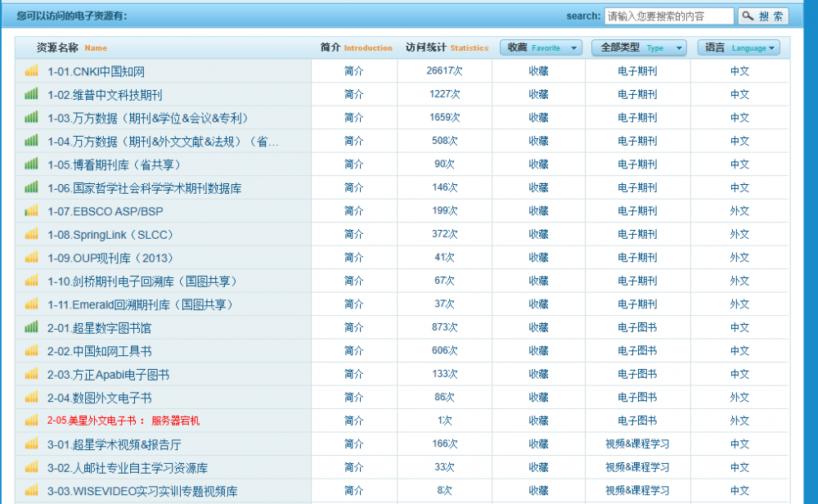Screen dimensions: 818x504
Task: Click the bars icon beside 超星学术视频&报告厅
Action: [31, 443]
